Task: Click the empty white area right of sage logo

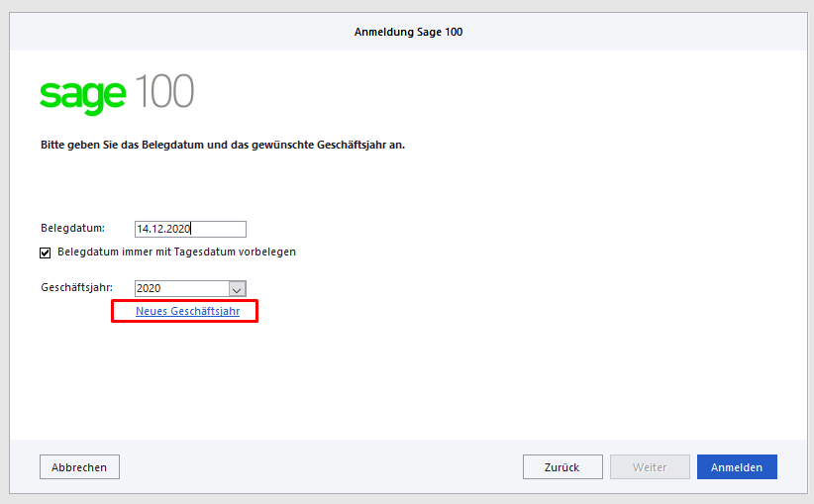Action: pyautogui.click(x=495, y=92)
